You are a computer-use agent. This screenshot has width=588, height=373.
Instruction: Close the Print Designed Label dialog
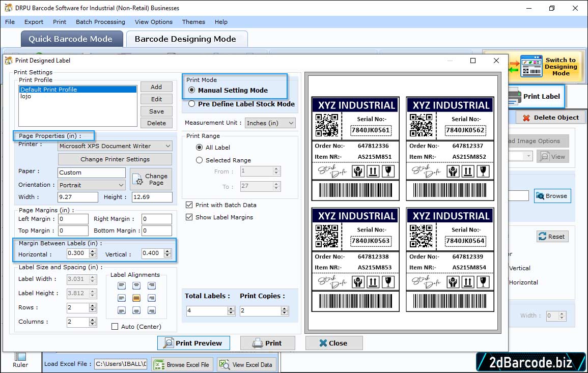[496, 61]
